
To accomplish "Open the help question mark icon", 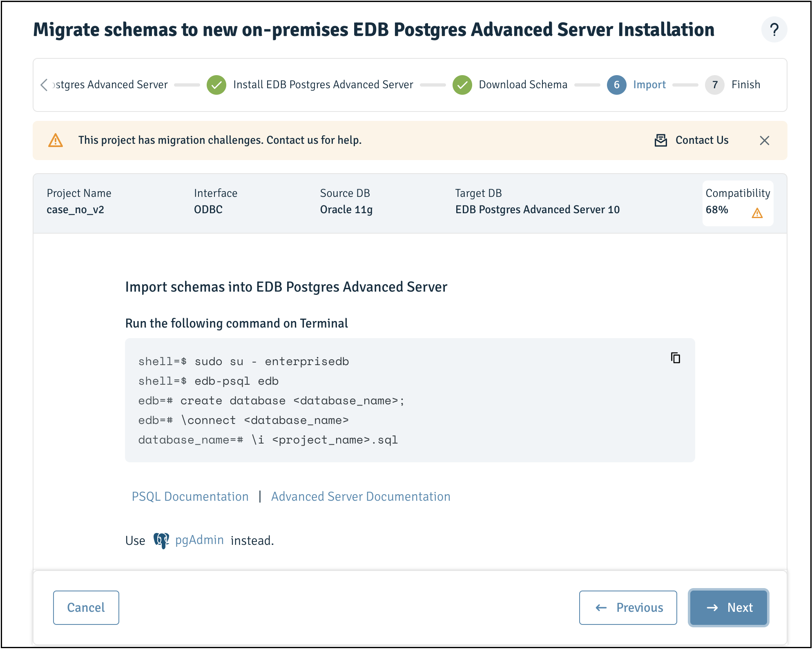I will (774, 30).
